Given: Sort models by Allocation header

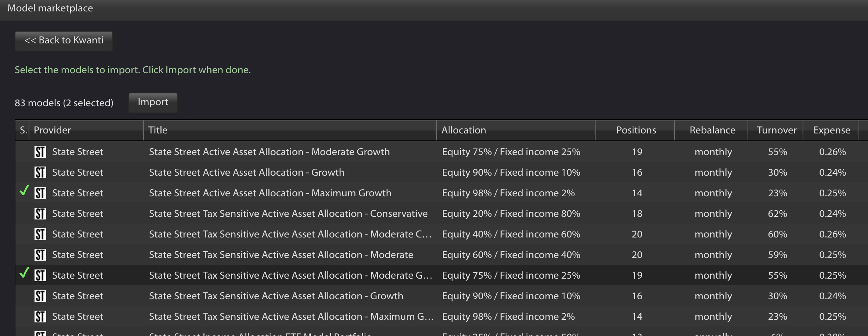Looking at the screenshot, I should (x=516, y=130).
